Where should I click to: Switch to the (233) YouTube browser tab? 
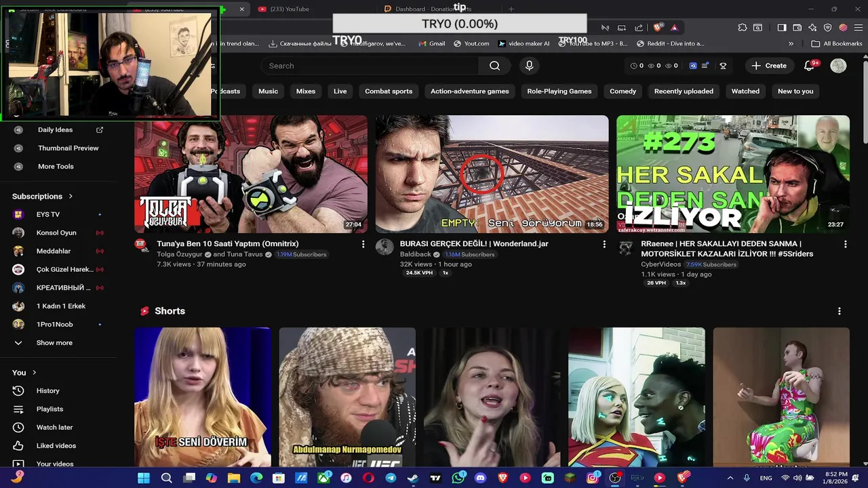pyautogui.click(x=288, y=9)
